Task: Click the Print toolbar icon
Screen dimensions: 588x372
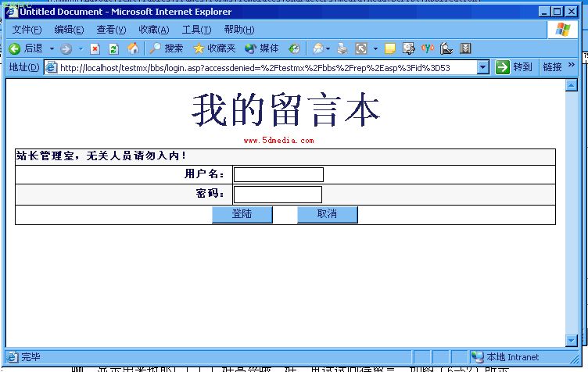Action: (342, 48)
